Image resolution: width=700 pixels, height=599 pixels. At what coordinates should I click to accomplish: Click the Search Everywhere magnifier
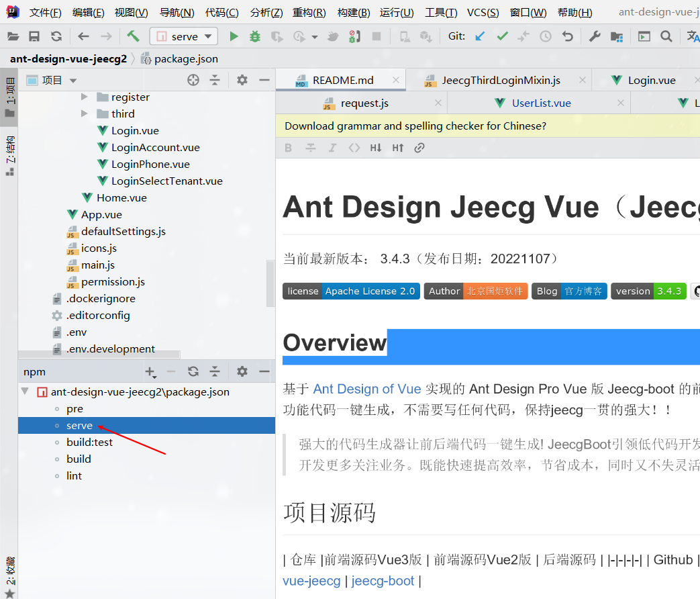pyautogui.click(x=666, y=36)
